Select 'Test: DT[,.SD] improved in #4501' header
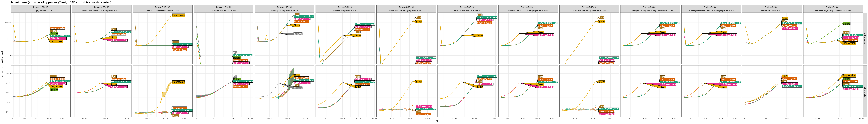This screenshot has width=868, height=124. pos(284,11)
